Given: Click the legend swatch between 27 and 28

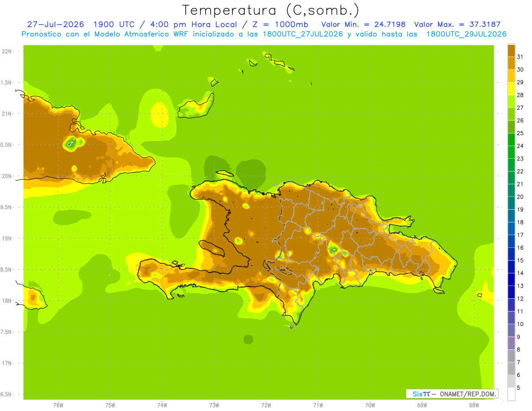Looking at the screenshot, I should pyautogui.click(x=511, y=101).
